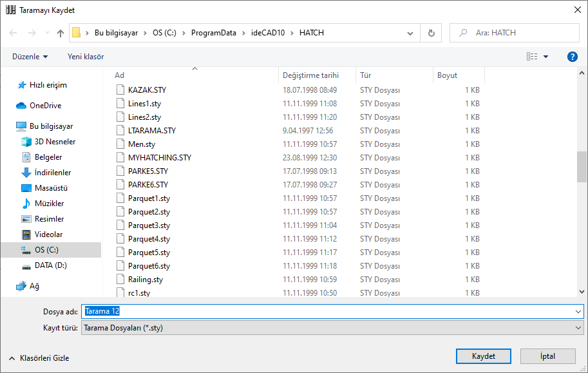Open Belgeler folder in sidebar
This screenshot has width=588, height=373.
(48, 157)
